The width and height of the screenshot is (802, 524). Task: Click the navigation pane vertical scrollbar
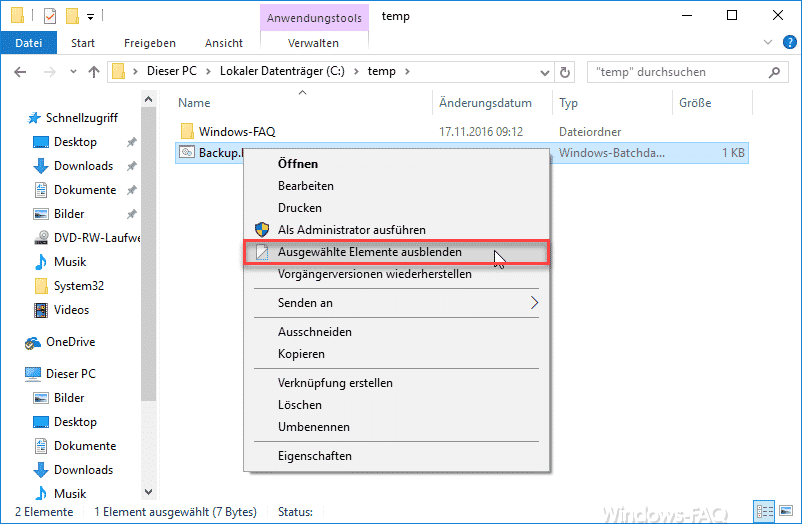pyautogui.click(x=149, y=300)
